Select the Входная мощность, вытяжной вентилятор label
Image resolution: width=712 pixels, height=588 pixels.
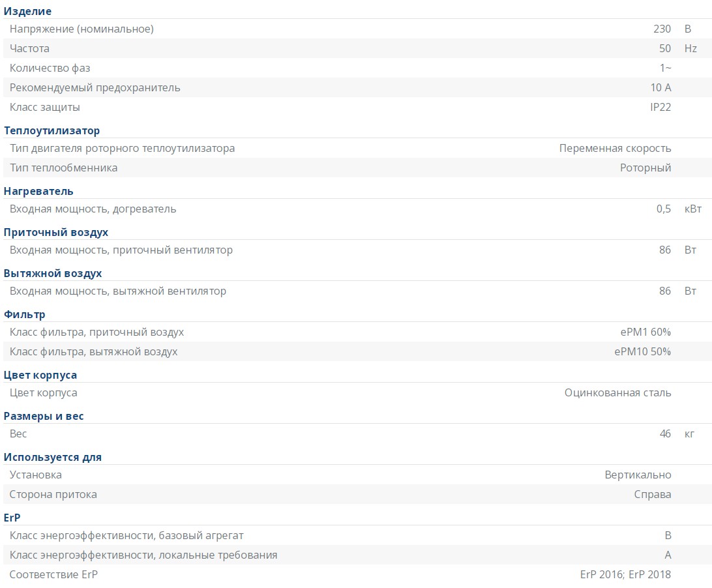117,291
